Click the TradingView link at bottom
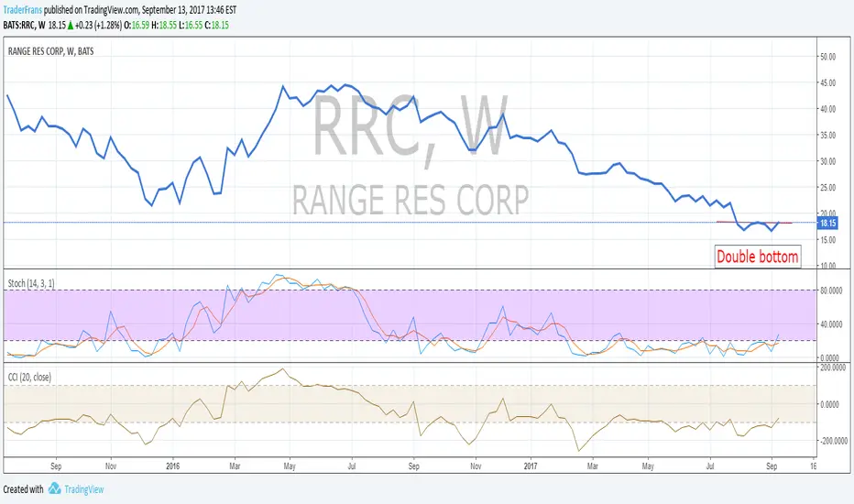This screenshot has width=854, height=504. pyautogui.click(x=84, y=489)
